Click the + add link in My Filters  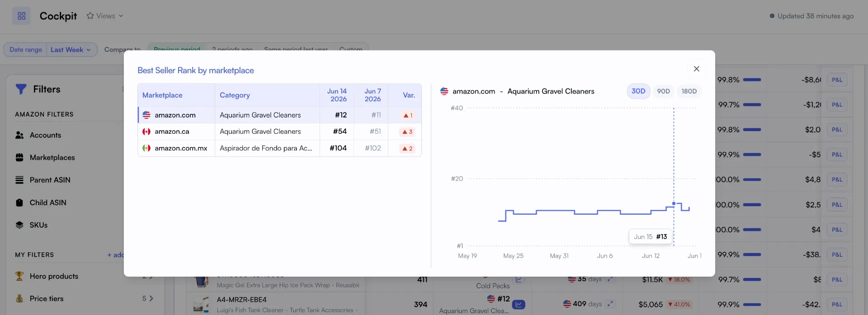click(115, 255)
